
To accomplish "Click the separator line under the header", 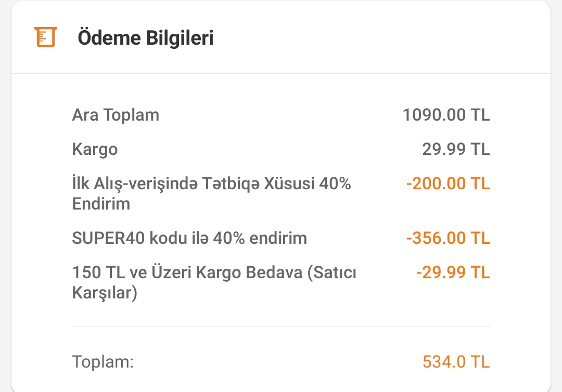I will click(281, 74).
